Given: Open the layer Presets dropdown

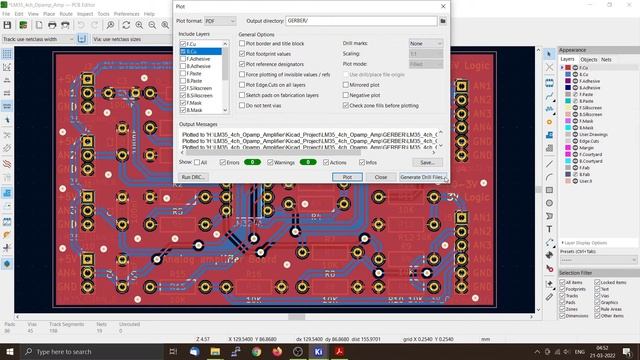Looking at the screenshot, I should (x=598, y=260).
